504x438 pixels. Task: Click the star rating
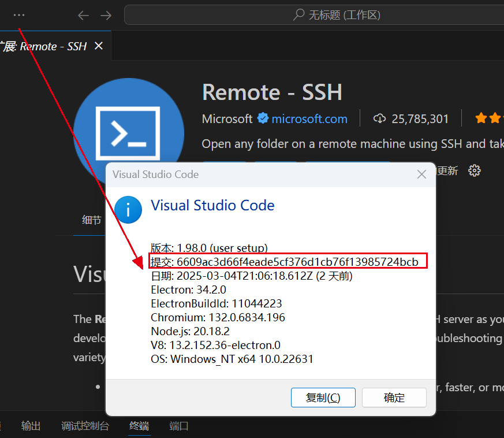coord(489,118)
